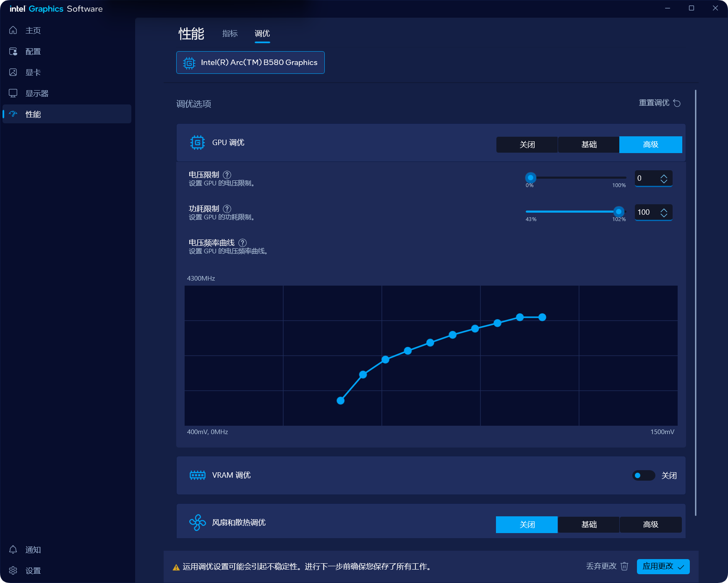Increase the 电压限制 value with up arrow

click(664, 176)
